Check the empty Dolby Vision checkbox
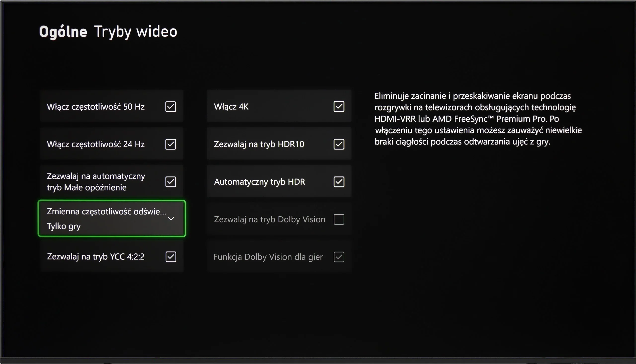The height and width of the screenshot is (364, 636). [339, 219]
